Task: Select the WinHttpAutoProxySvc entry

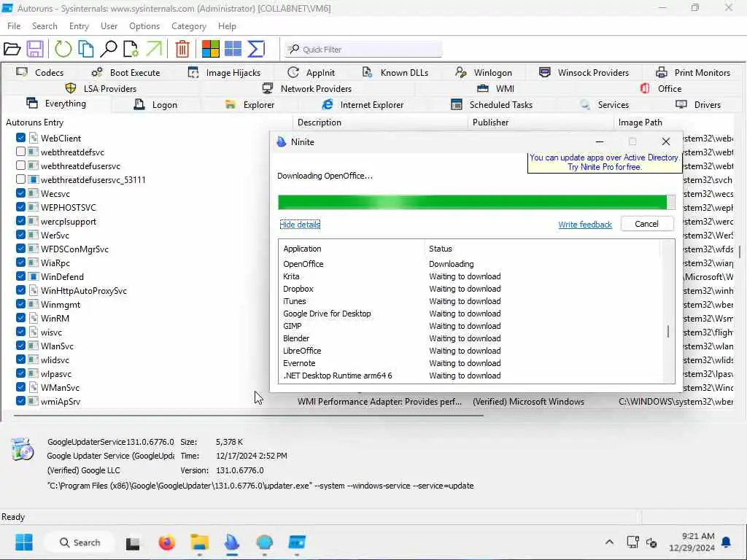Action: click(84, 290)
